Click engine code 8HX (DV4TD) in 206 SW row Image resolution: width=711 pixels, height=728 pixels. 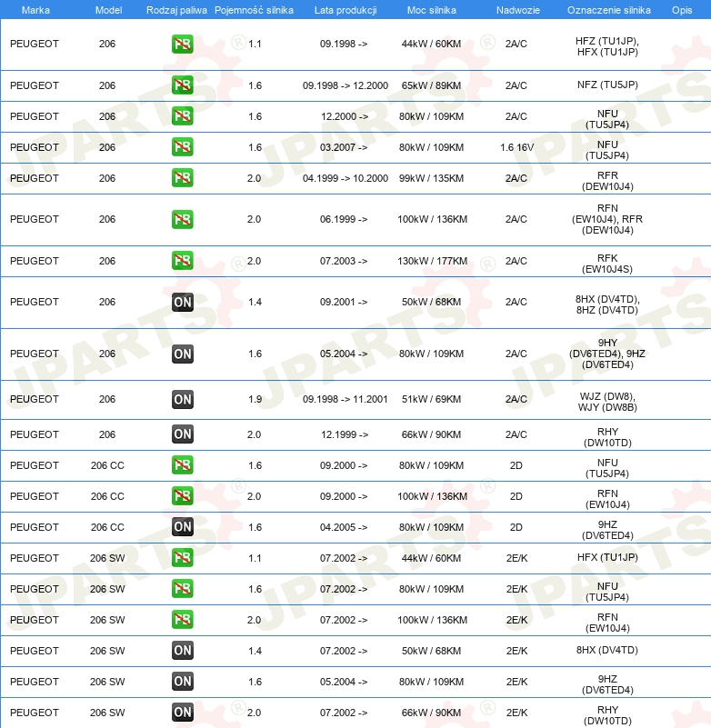click(x=607, y=650)
